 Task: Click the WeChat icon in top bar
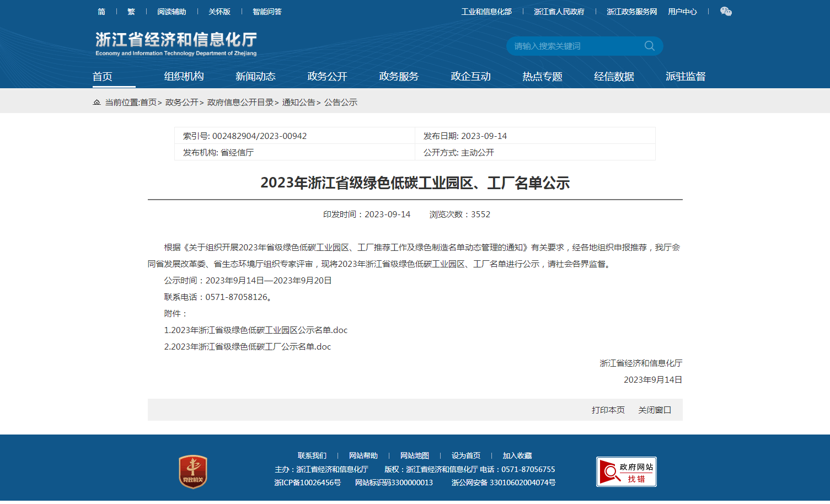726,12
